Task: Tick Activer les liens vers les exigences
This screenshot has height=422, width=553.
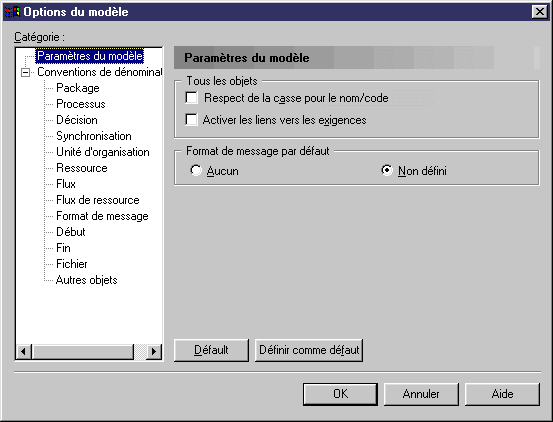Action: tap(192, 120)
